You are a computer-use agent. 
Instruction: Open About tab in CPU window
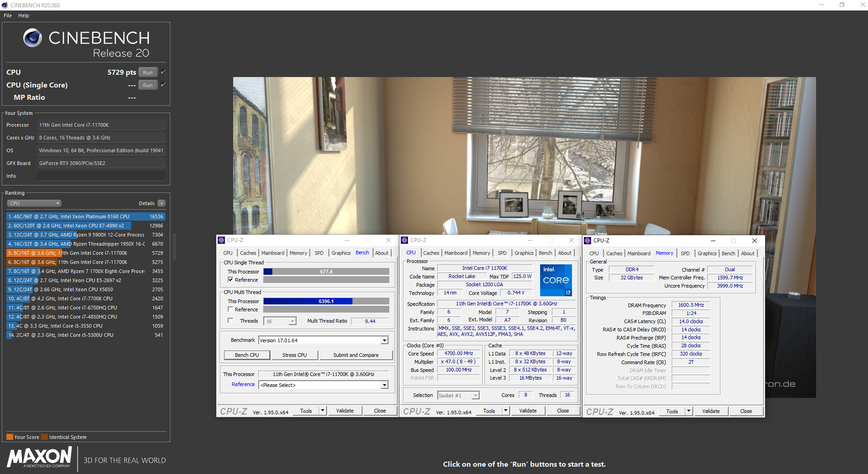(x=565, y=253)
